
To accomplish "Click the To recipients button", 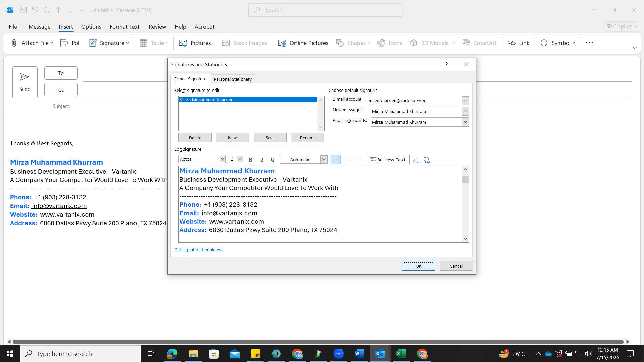I will [61, 73].
